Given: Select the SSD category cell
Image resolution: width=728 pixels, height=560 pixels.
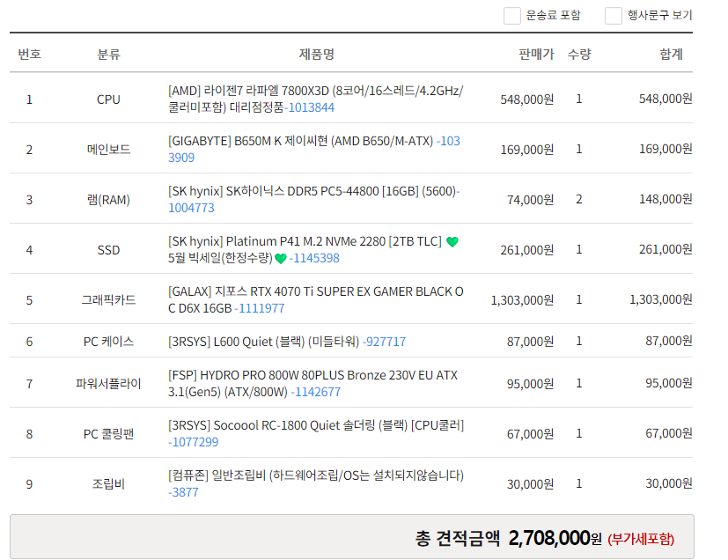Looking at the screenshot, I should [x=108, y=250].
